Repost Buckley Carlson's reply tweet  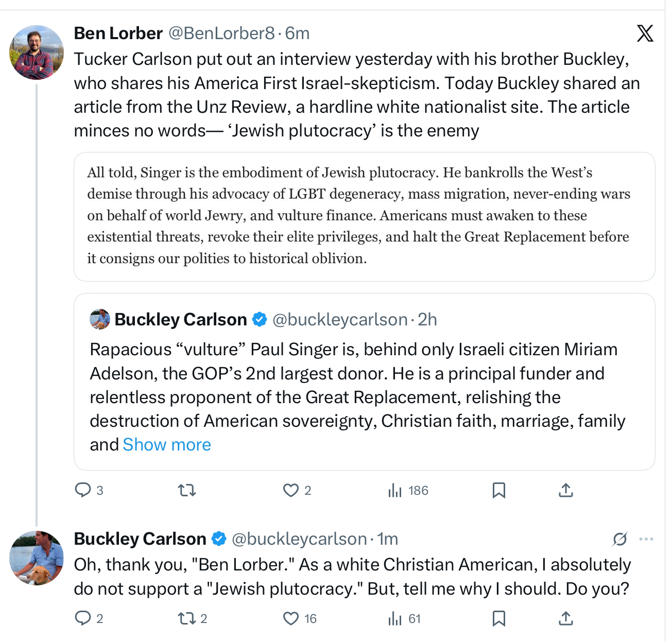coord(186,618)
